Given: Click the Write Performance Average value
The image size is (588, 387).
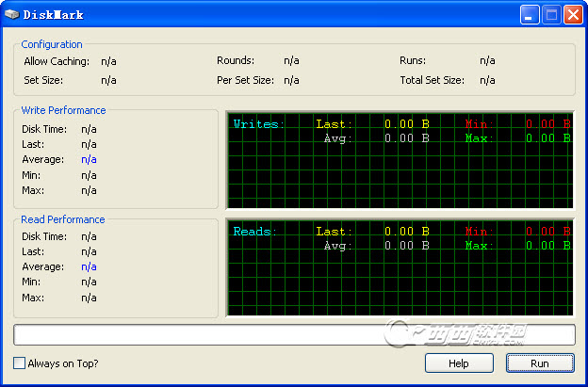Looking at the screenshot, I should (89, 160).
